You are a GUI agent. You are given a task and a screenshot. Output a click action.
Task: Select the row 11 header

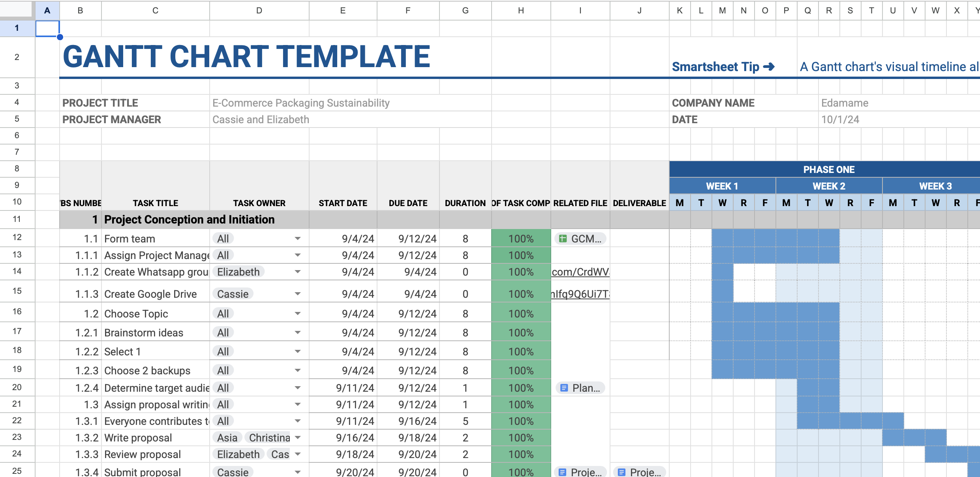17,219
